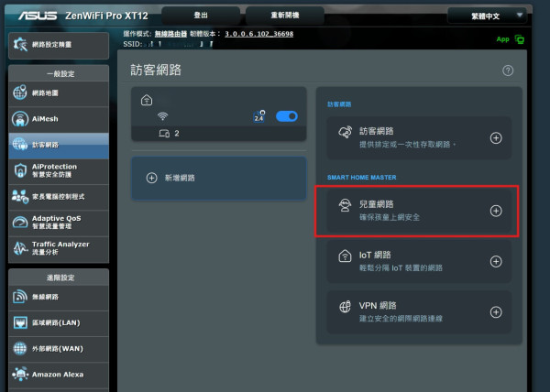This screenshot has height=392, width=550.
Task: Click the 登出 logout button
Action: (x=201, y=16)
